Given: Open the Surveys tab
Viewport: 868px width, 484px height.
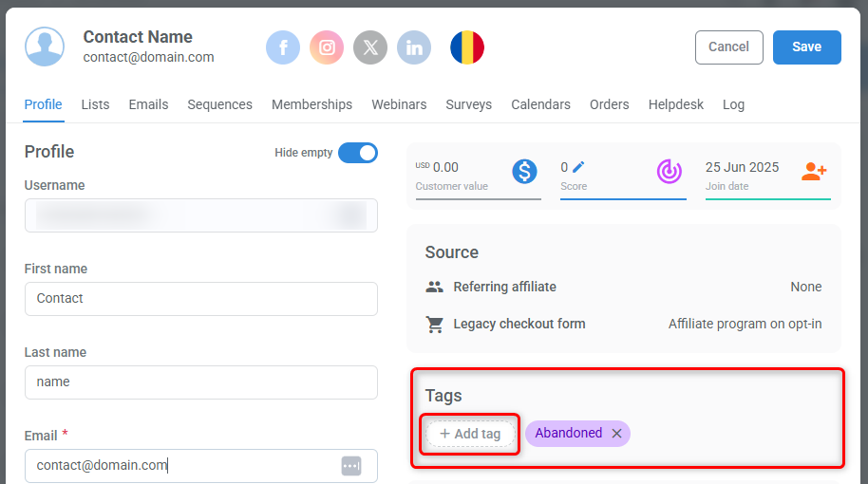Looking at the screenshot, I should pyautogui.click(x=469, y=104).
